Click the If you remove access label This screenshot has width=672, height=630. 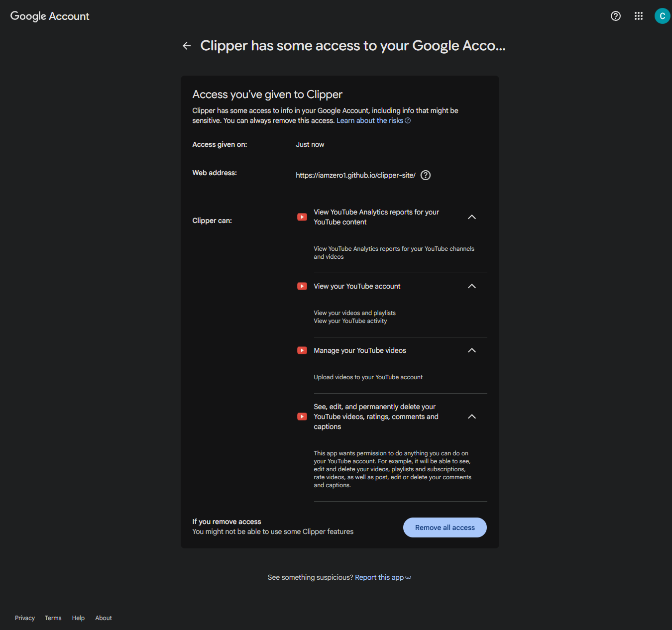226,522
